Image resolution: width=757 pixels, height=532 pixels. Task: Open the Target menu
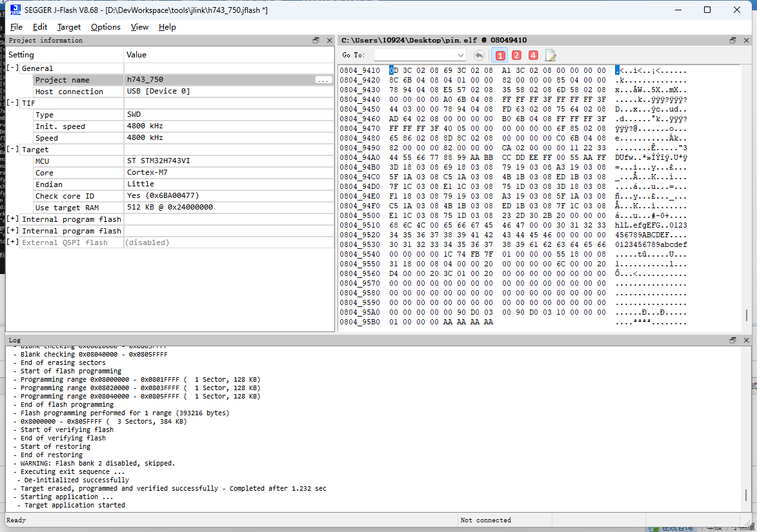tap(69, 27)
